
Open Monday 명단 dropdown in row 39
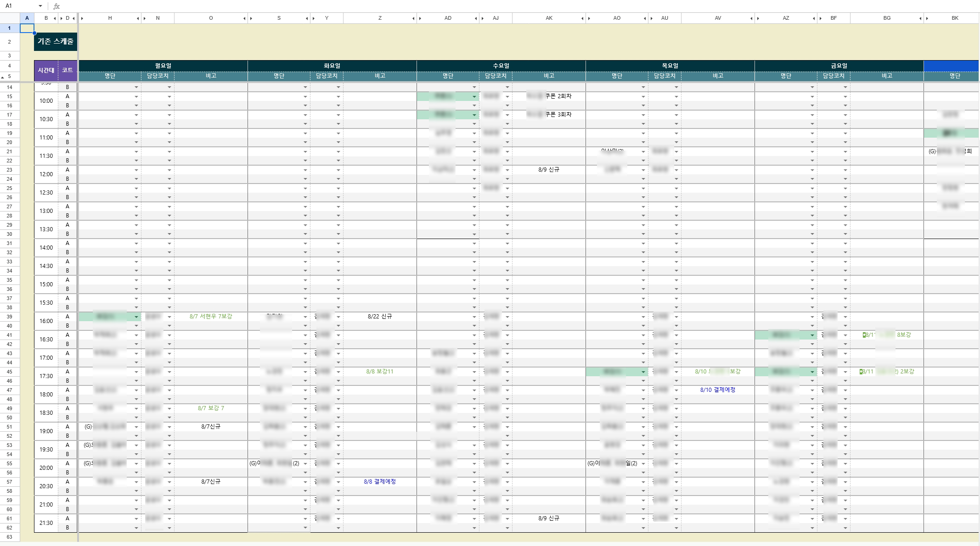[x=136, y=317]
